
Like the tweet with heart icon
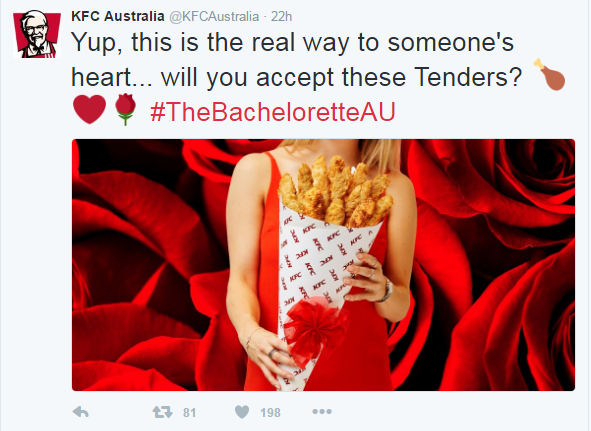click(242, 412)
